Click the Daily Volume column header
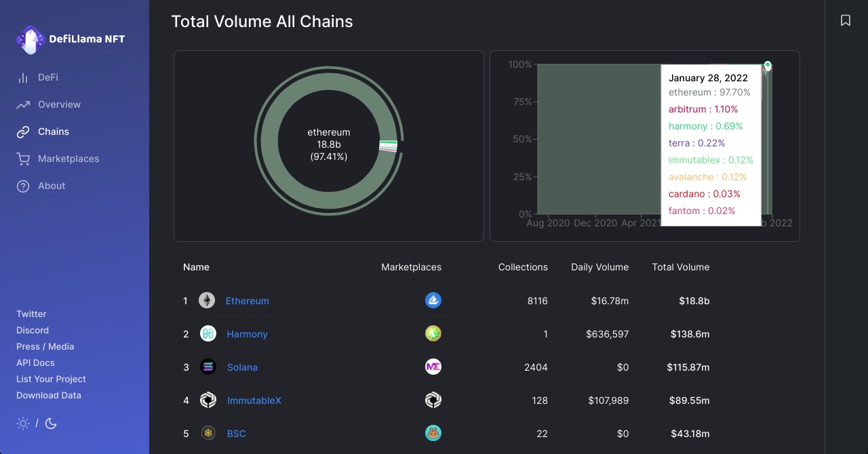Viewport: 868px width, 454px height. (600, 267)
